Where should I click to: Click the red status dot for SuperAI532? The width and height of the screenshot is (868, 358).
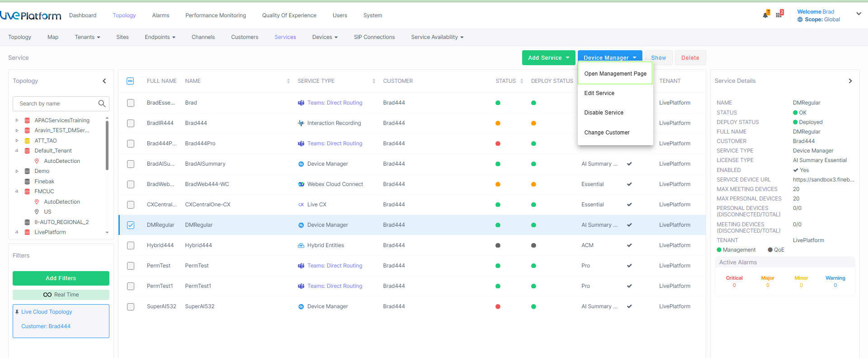point(498,306)
